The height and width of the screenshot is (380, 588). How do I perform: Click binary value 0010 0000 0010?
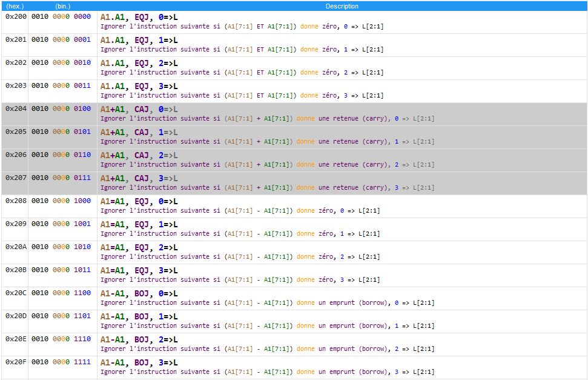(61, 62)
